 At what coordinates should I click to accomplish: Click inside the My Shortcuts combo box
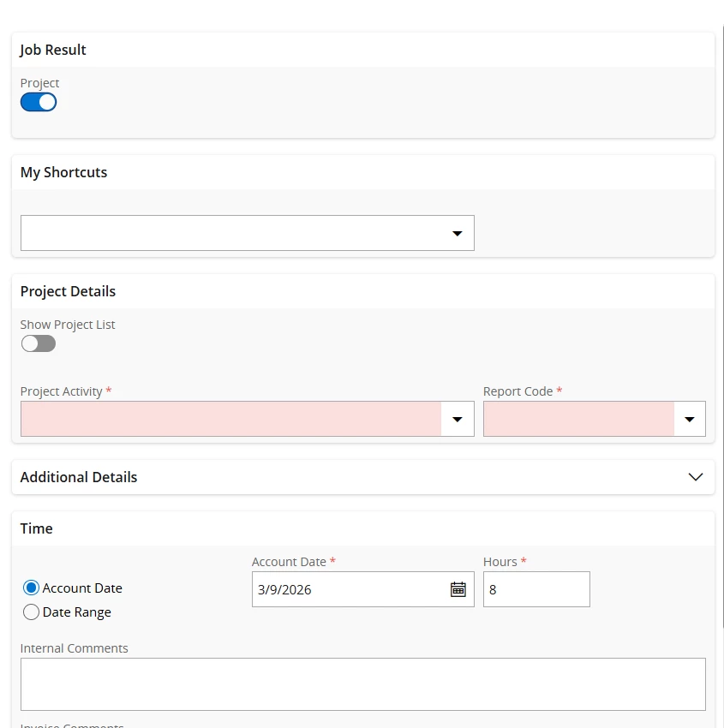231,233
